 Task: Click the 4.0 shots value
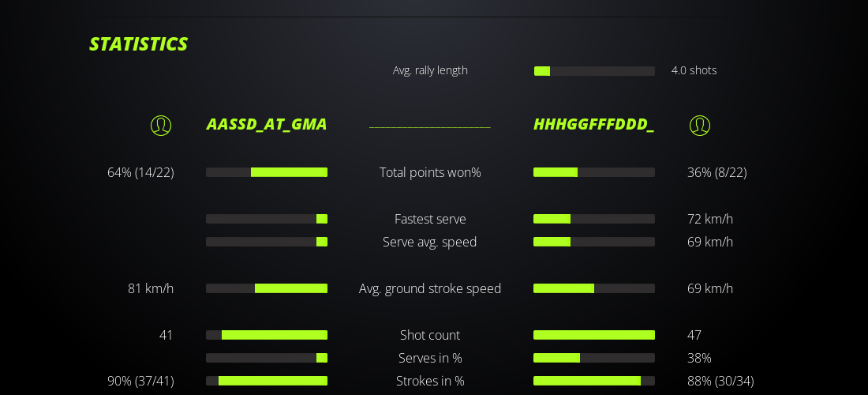pos(694,70)
